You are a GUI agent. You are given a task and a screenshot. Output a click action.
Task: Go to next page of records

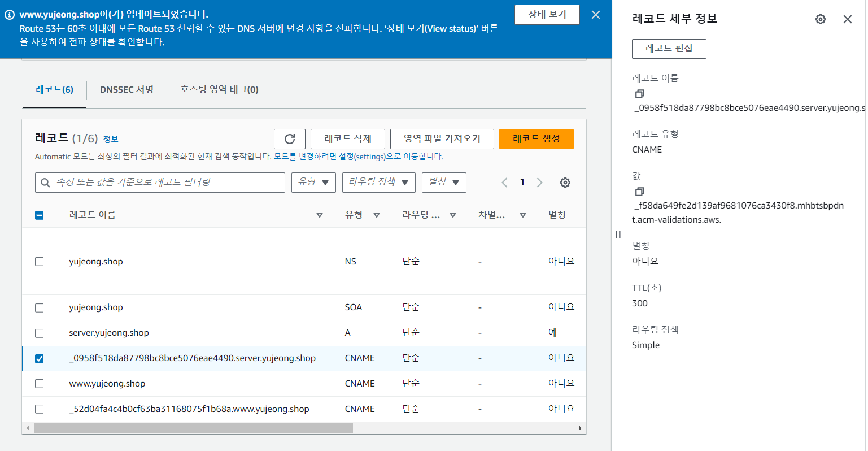(539, 183)
